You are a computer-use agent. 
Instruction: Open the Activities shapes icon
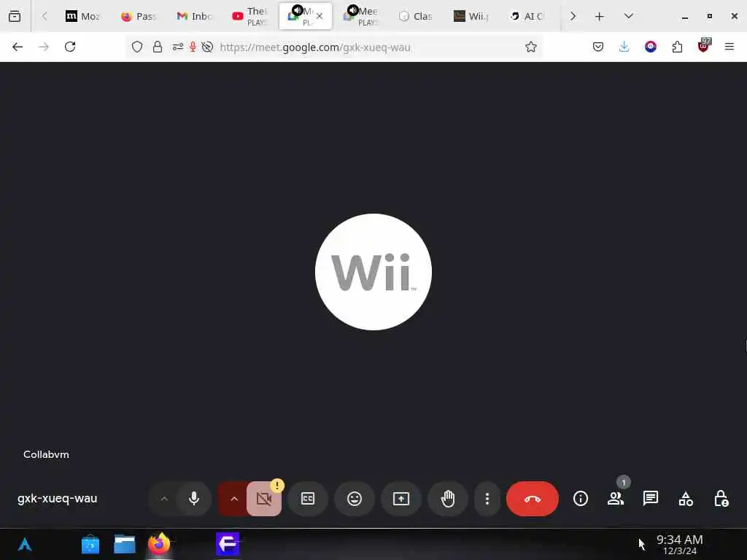coord(686,499)
